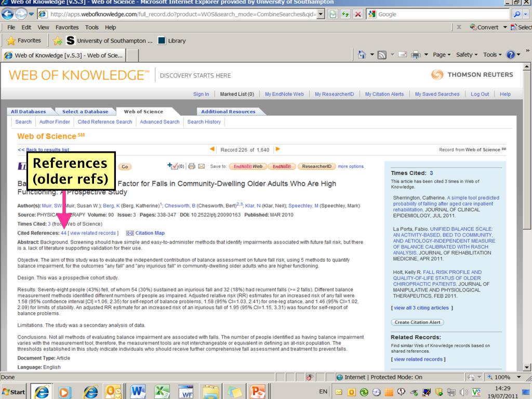This screenshot has height=399, width=532.
Task: Click the Windows Media Player taskbar icon
Action: (64, 392)
